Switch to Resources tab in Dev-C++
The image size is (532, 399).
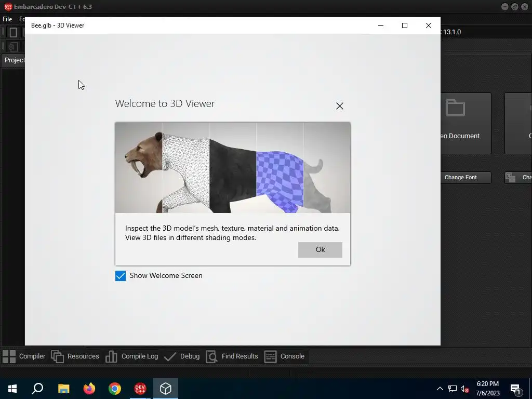click(x=75, y=356)
